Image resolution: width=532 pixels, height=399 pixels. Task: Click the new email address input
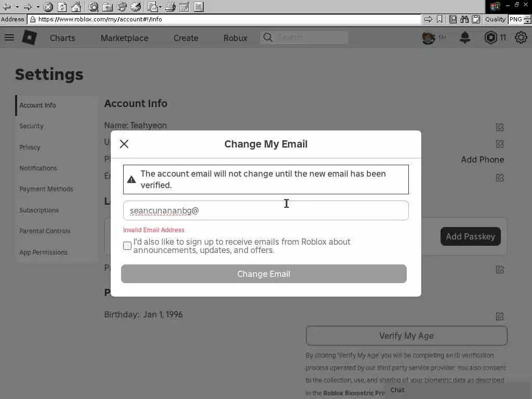click(x=265, y=210)
